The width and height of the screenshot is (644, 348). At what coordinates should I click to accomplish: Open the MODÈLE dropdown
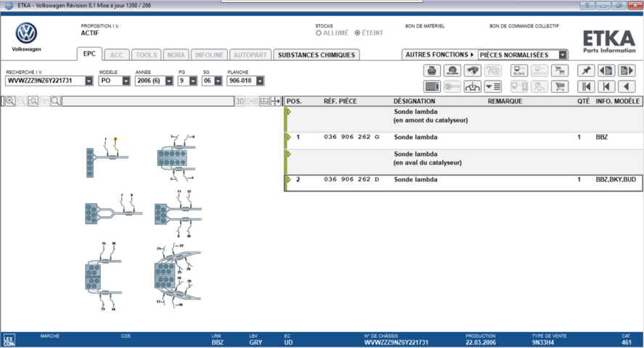(125, 81)
